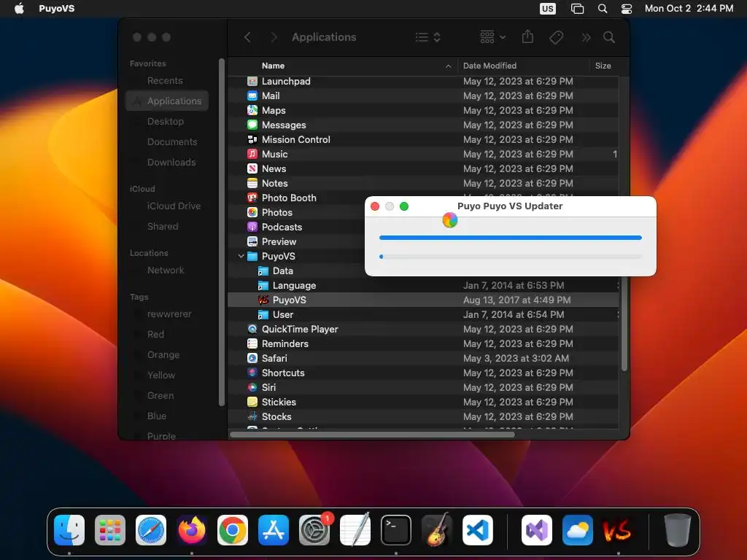Expand the toolbar overflow chevrons
Screen dimensions: 747x560
[586, 37]
